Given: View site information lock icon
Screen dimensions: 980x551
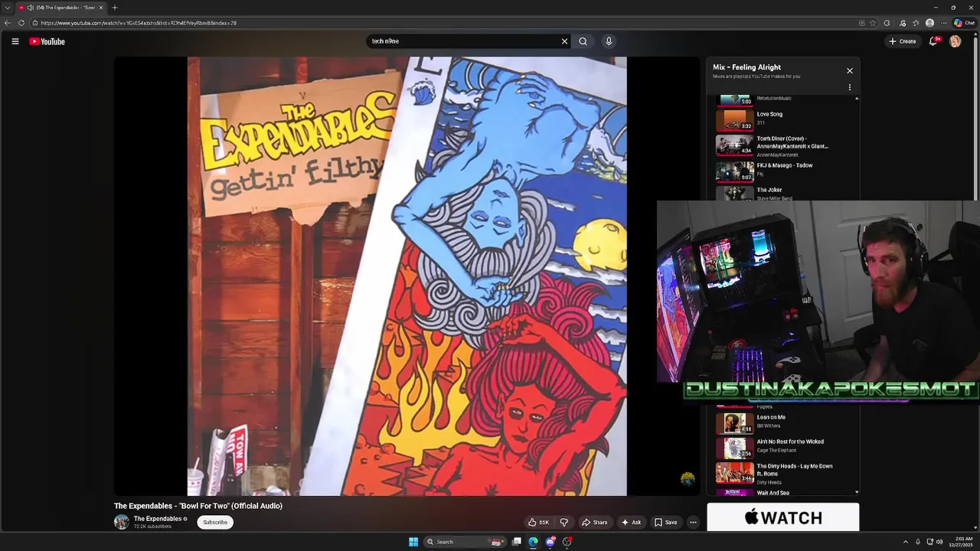Looking at the screenshot, I should [35, 23].
